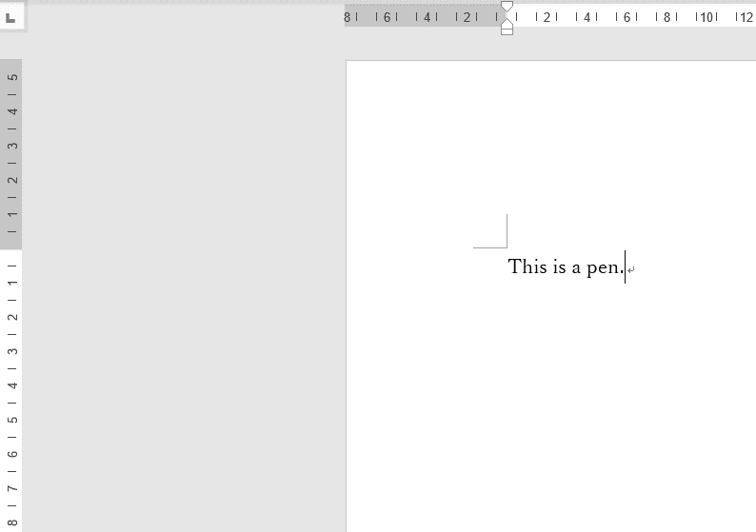The image size is (756, 532).
Task: Select the left indent square marker
Action: (507, 31)
